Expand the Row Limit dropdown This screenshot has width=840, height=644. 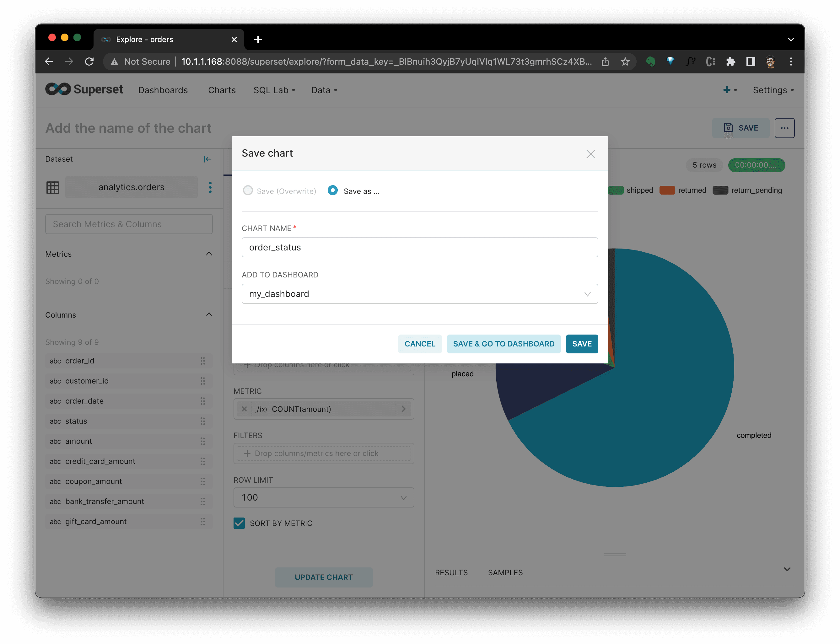point(324,497)
